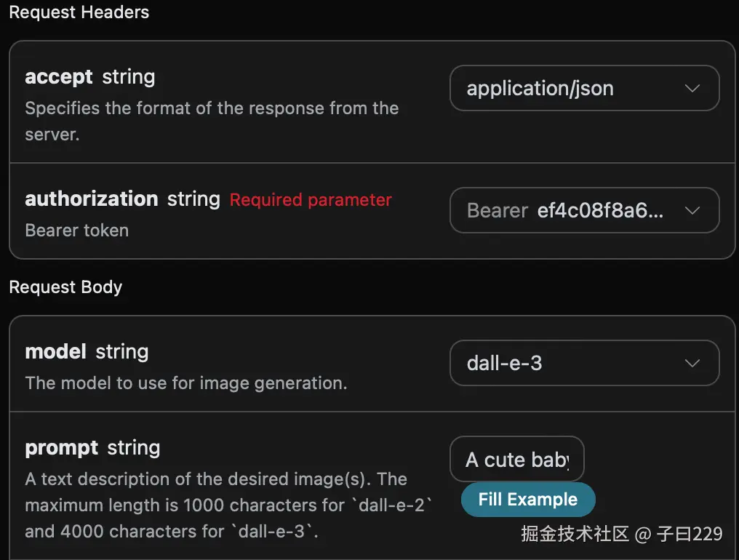This screenshot has width=739, height=560.
Task: Focus the prompt text input field
Action: click(x=517, y=460)
